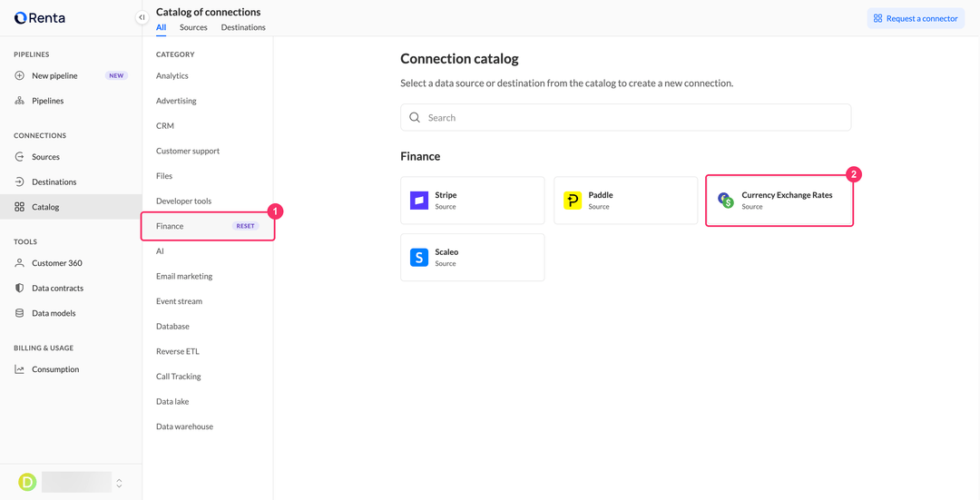
Task: Filter by Email marketing category
Action: (184, 276)
